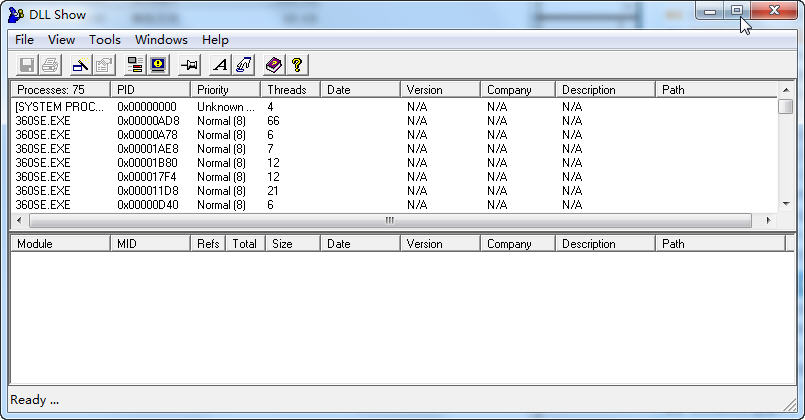Image resolution: width=805 pixels, height=420 pixels.
Task: Sort processes by PID column header
Action: tap(150, 90)
